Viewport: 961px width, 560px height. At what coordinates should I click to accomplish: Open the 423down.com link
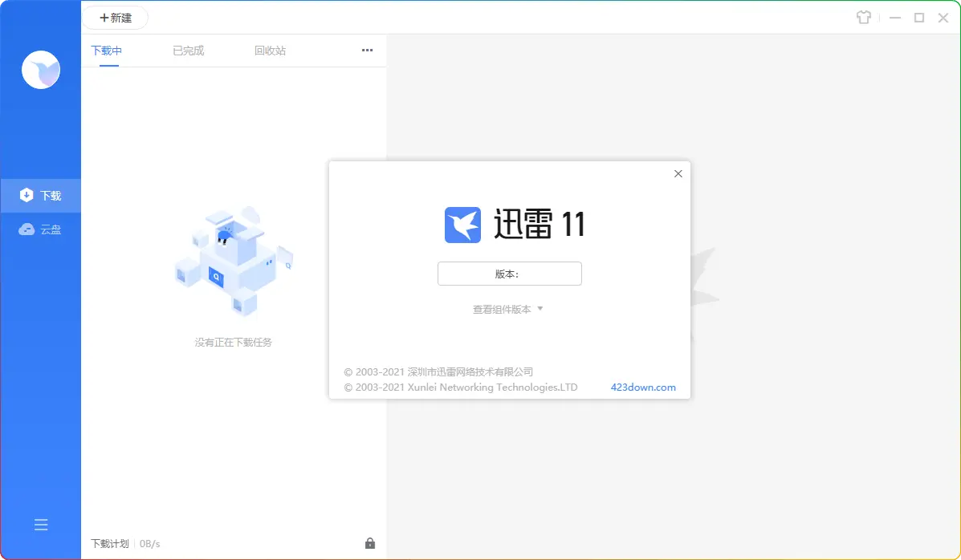pos(643,387)
